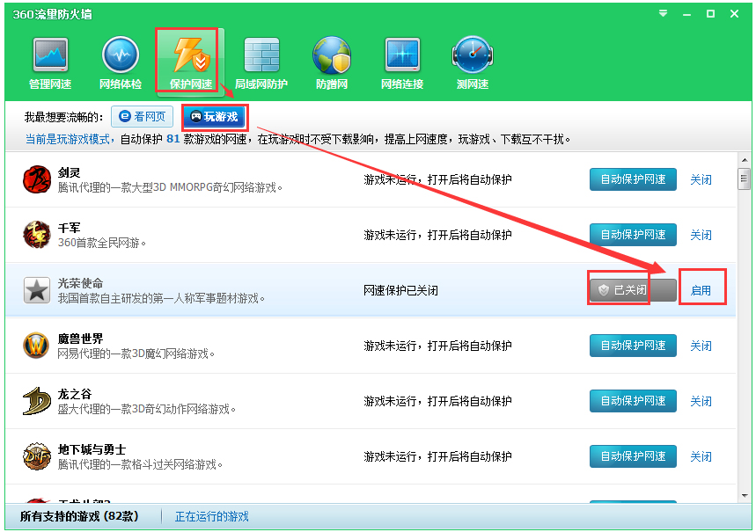
Task: Click the 剑灵 game icon
Action: [37, 179]
